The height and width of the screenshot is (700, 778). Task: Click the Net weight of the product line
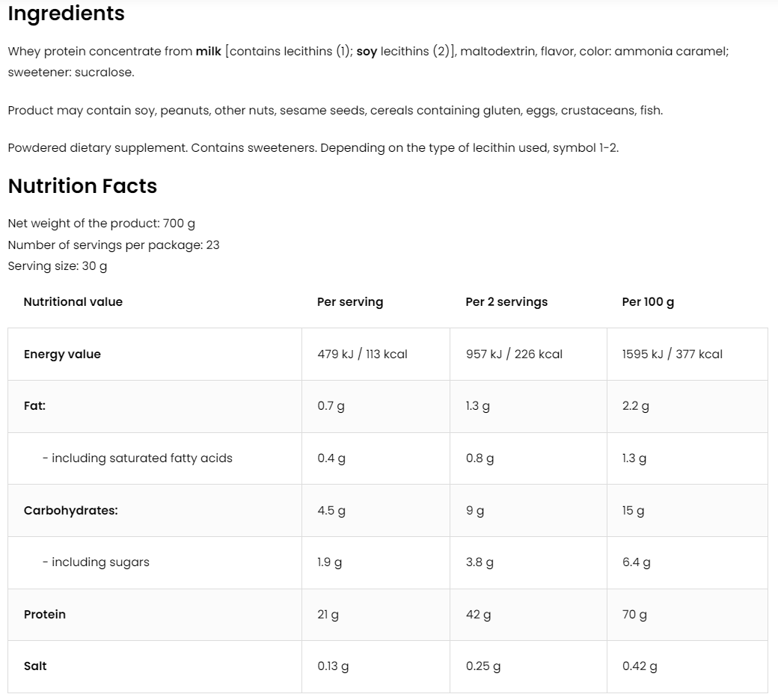[101, 224]
